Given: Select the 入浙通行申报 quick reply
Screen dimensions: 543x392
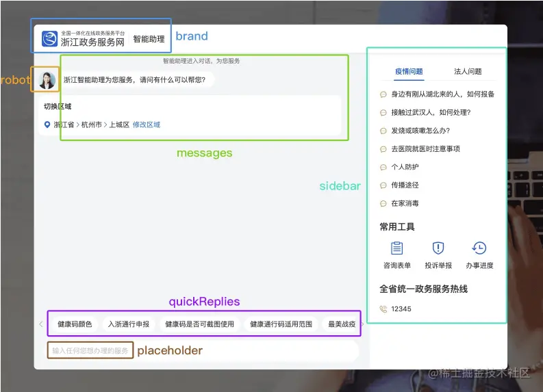Looking at the screenshot, I should coord(129,324).
